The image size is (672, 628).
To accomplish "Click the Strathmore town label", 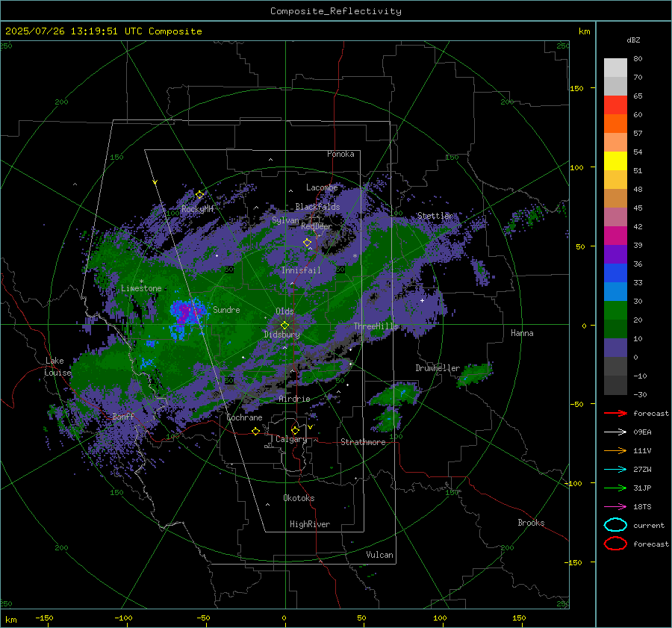I will [363, 442].
